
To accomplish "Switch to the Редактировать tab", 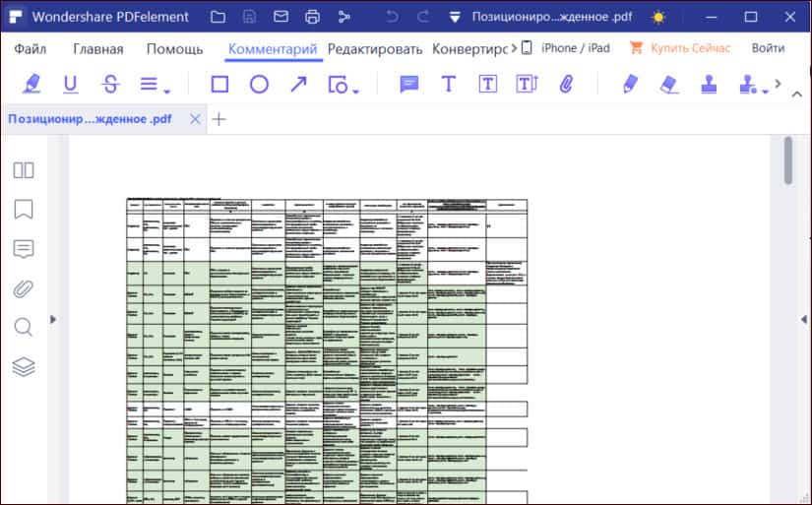I will pyautogui.click(x=375, y=49).
